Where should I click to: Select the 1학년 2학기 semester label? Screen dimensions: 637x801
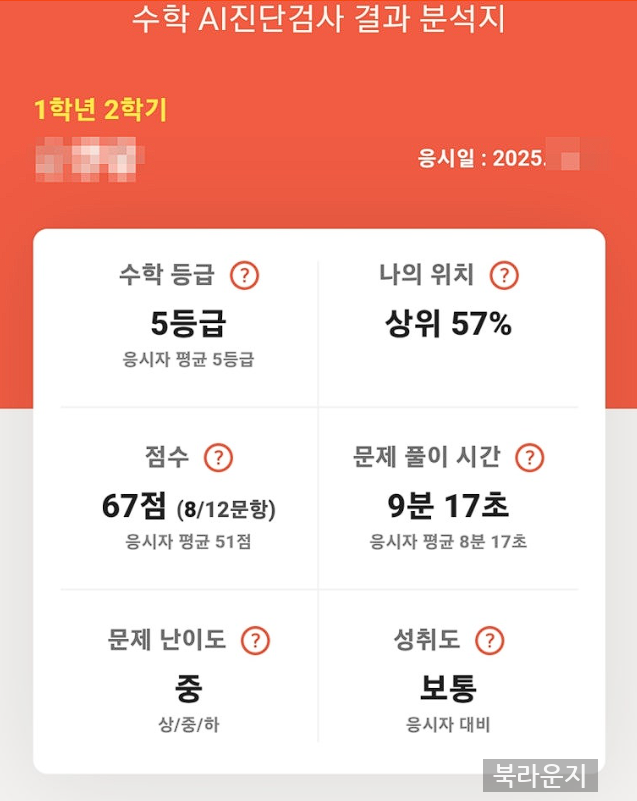click(100, 109)
